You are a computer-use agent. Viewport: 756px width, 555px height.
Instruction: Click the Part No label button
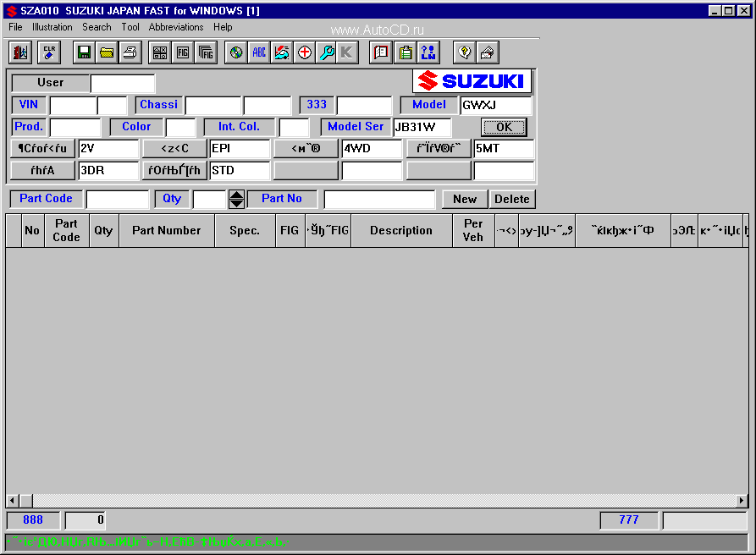coord(282,199)
